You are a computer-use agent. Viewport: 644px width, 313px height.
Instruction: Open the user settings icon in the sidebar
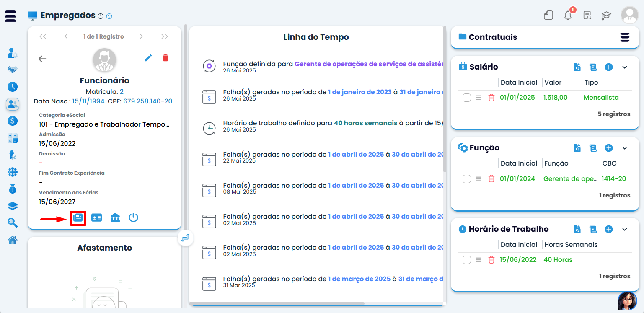coord(13,53)
